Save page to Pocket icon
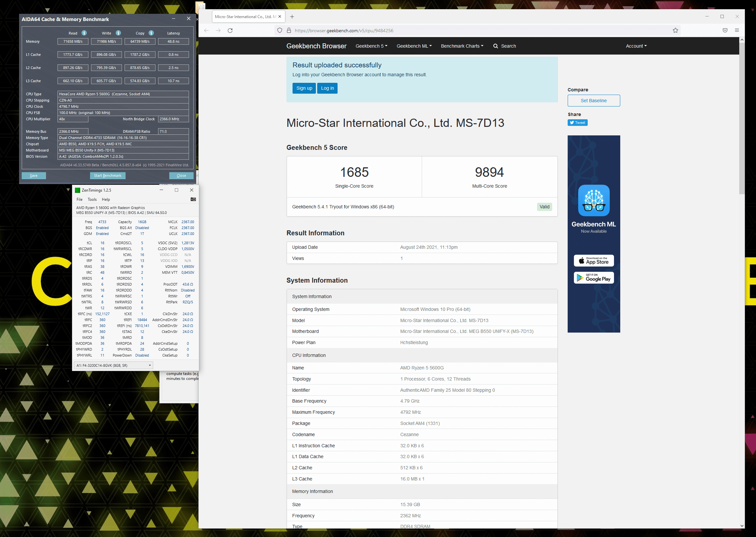The image size is (756, 537). (x=725, y=31)
